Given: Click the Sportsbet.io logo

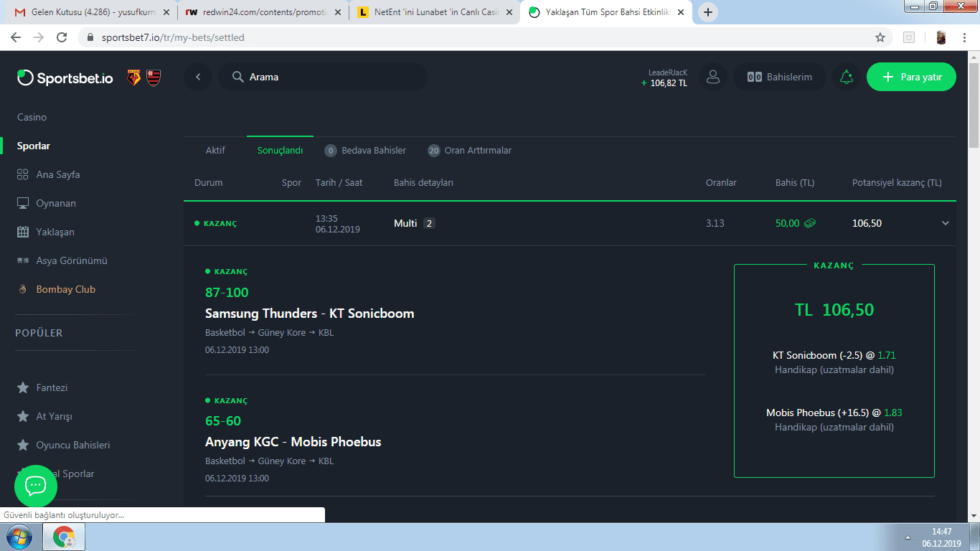Looking at the screenshot, I should coord(65,77).
